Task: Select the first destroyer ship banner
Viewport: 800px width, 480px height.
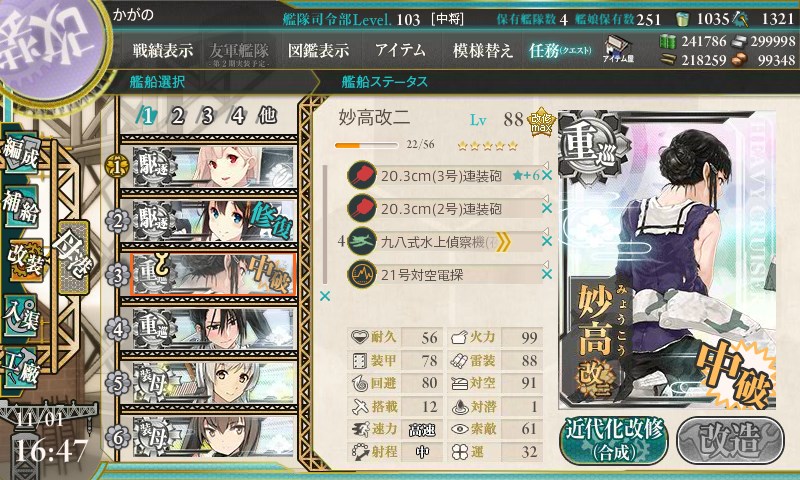Action: [x=209, y=166]
